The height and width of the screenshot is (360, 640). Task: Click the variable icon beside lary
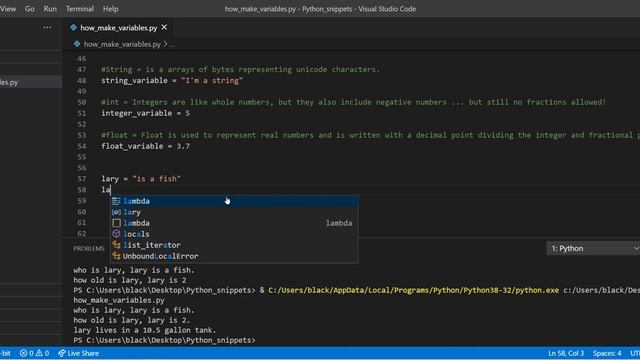pyautogui.click(x=116, y=212)
